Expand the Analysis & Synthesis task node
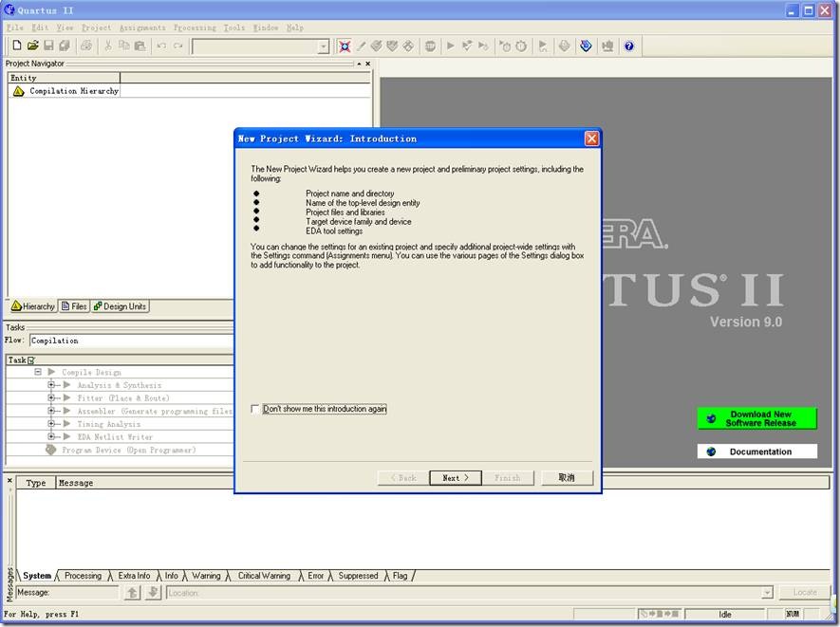This screenshot has width=840, height=627. [x=52, y=385]
